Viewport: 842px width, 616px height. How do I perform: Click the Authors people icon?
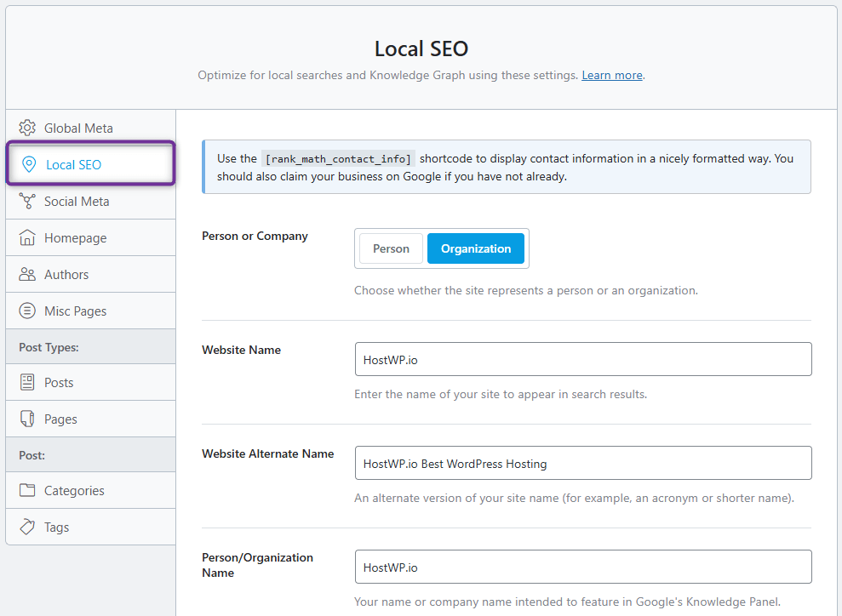[x=27, y=274]
